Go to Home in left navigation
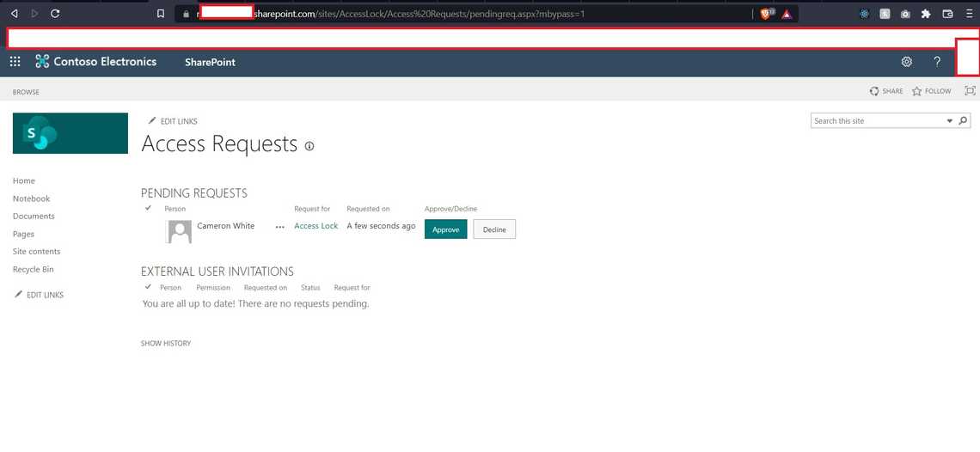 click(24, 180)
